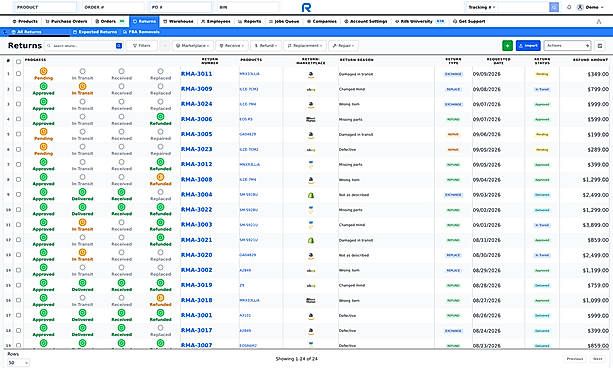Click the Approved icon for RMA-3024
Image resolution: width=613 pixels, height=368 pixels.
point(43,102)
